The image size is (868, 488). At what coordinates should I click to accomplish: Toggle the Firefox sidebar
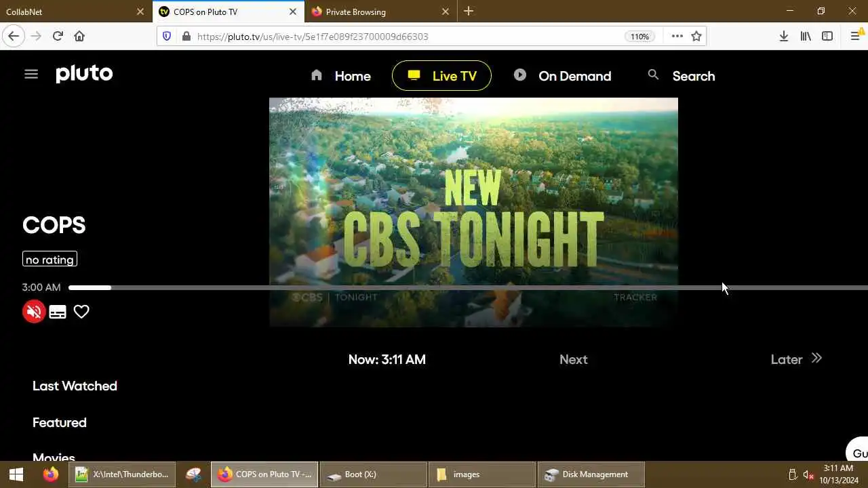pyautogui.click(x=827, y=36)
